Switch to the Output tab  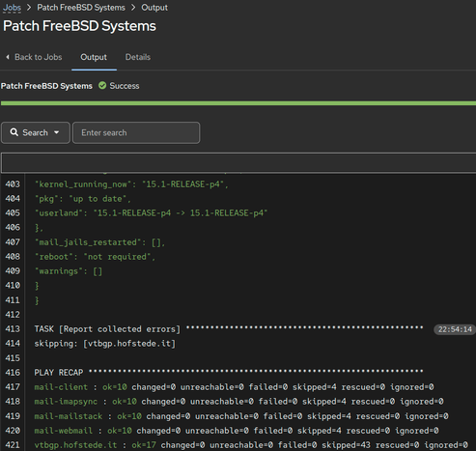94,57
